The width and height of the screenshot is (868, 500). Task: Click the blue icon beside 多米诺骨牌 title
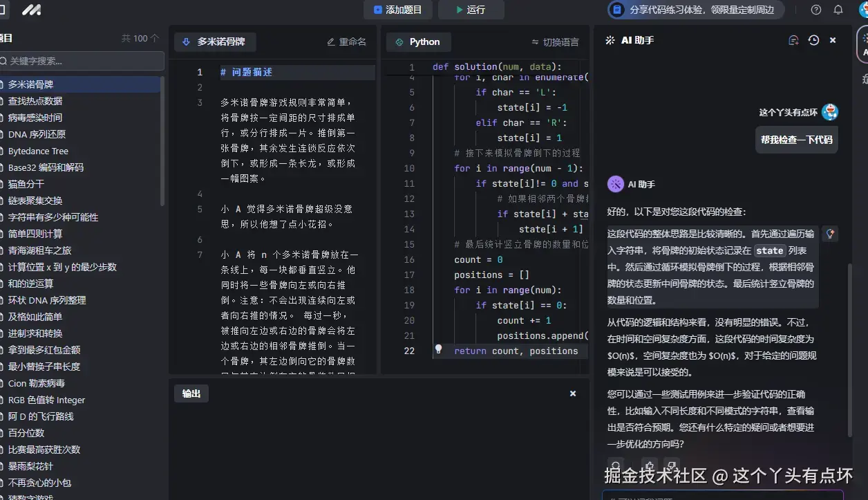(185, 41)
